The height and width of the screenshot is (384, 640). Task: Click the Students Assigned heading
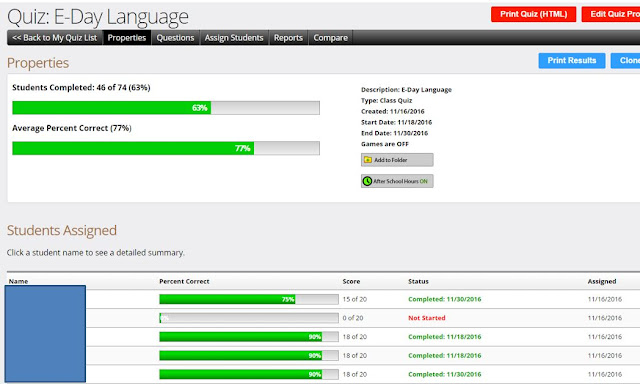pos(62,231)
